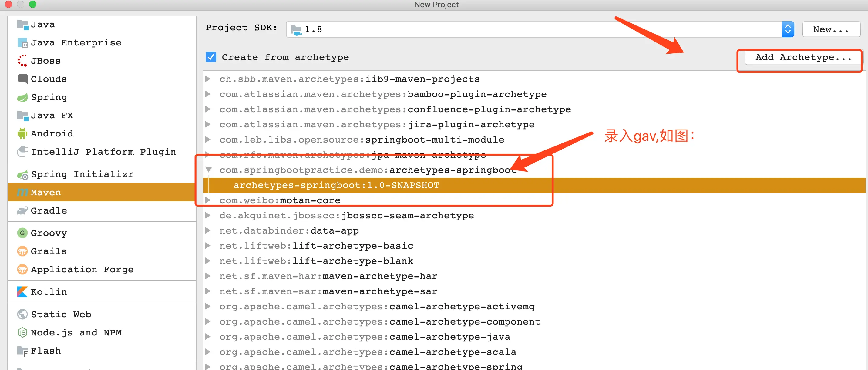Click the Spring leaf icon in sidebar
Image resolution: width=868 pixels, height=370 pixels.
pyautogui.click(x=22, y=97)
